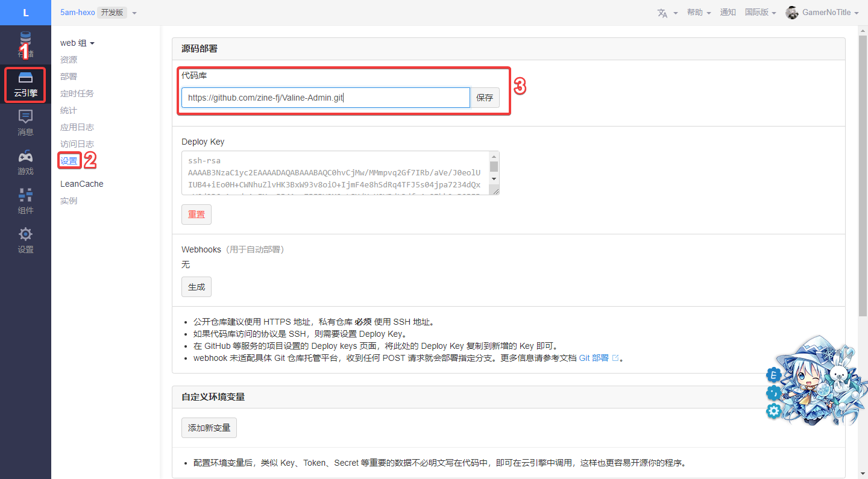Expand the 'web 组' group selector
Screen dimensions: 868x479
click(x=77, y=43)
